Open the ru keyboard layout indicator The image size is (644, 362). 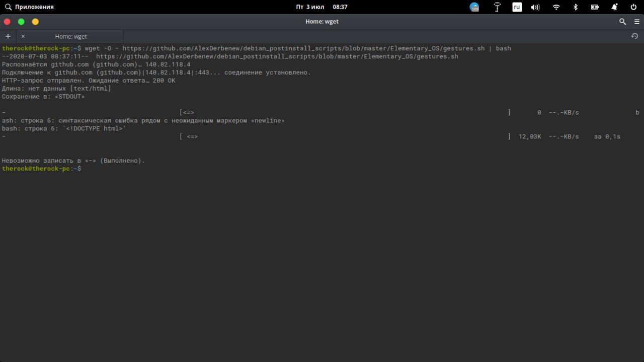click(517, 7)
